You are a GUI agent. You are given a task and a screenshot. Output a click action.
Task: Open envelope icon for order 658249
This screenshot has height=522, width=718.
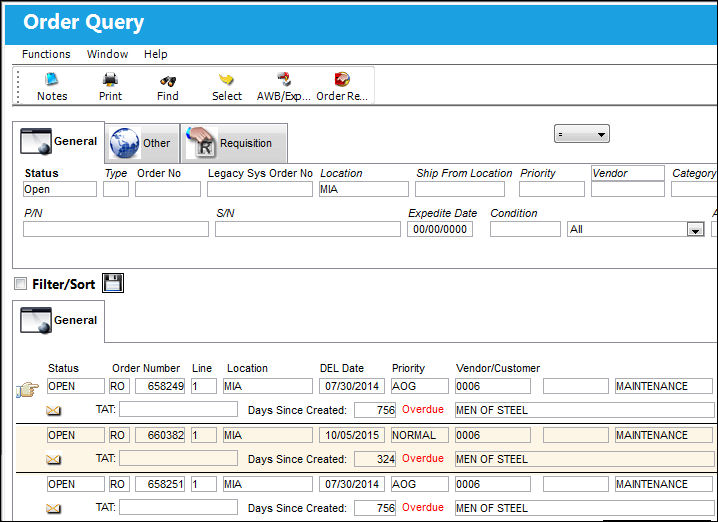click(x=54, y=410)
